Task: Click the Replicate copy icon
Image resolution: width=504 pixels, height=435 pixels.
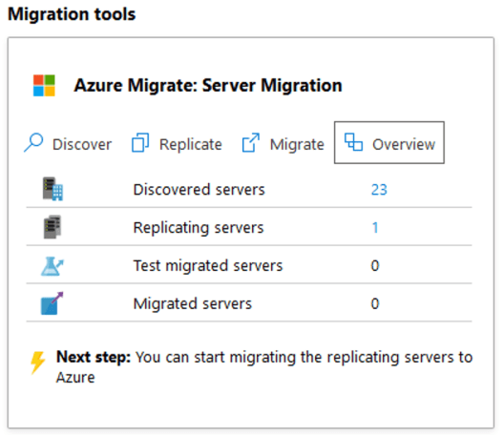Action: point(140,143)
